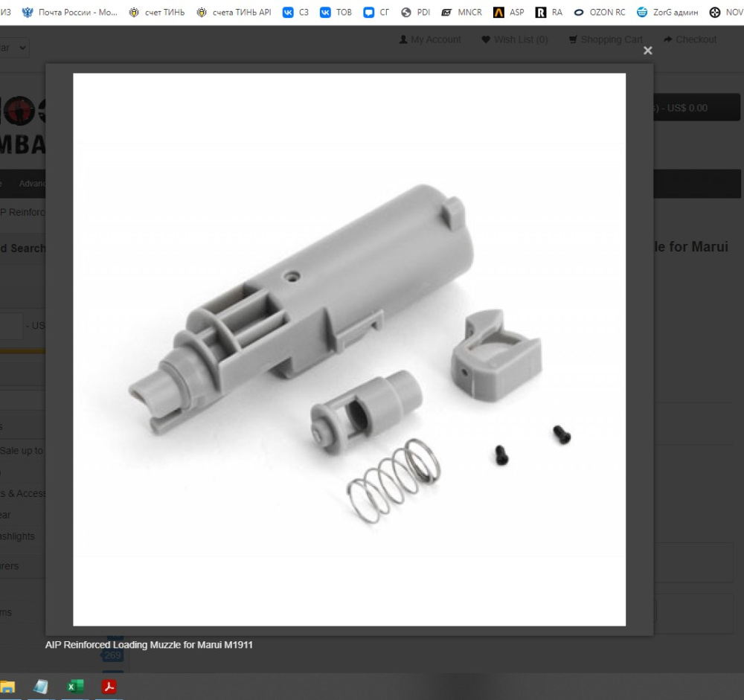
Task: Open the Notepad app in taskbar
Action: tap(41, 686)
